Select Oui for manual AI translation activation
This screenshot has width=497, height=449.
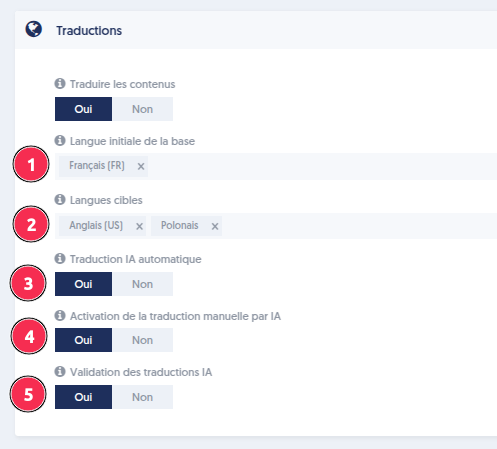pyautogui.click(x=83, y=340)
